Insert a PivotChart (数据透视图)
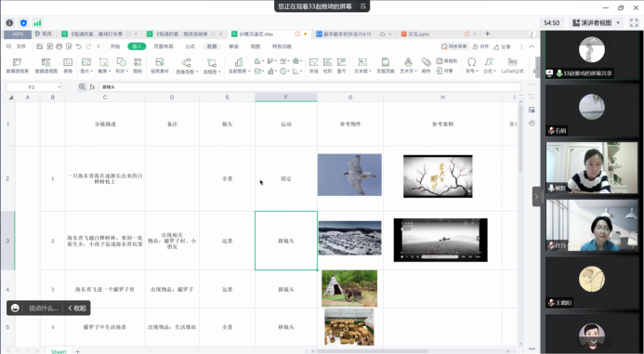The width and height of the screenshot is (644, 354). click(46, 66)
